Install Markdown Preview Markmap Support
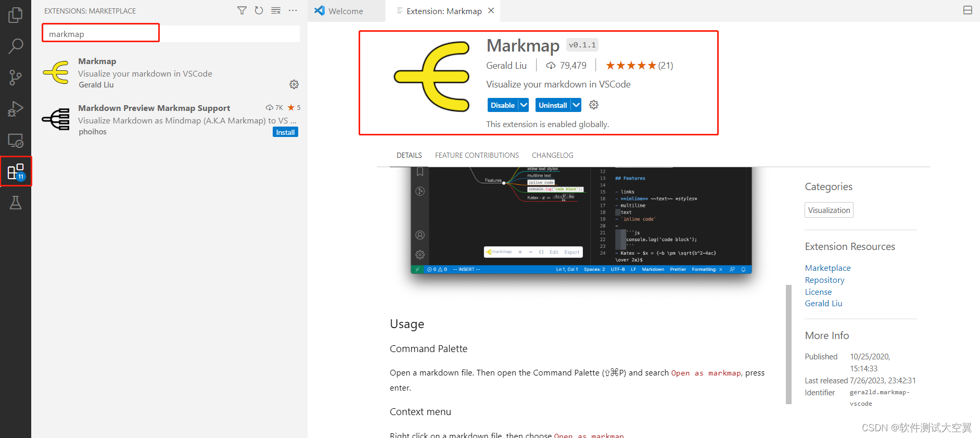The width and height of the screenshot is (980, 438). point(285,132)
